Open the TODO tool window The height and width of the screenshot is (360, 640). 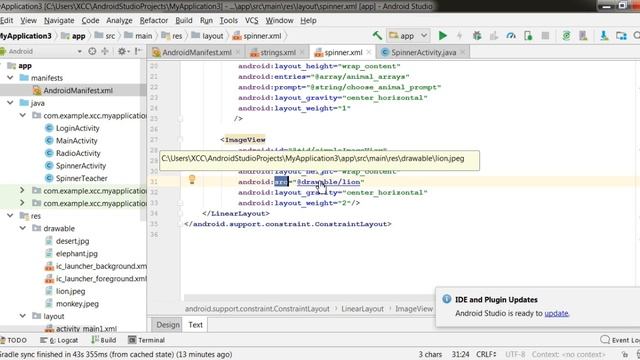(14, 340)
